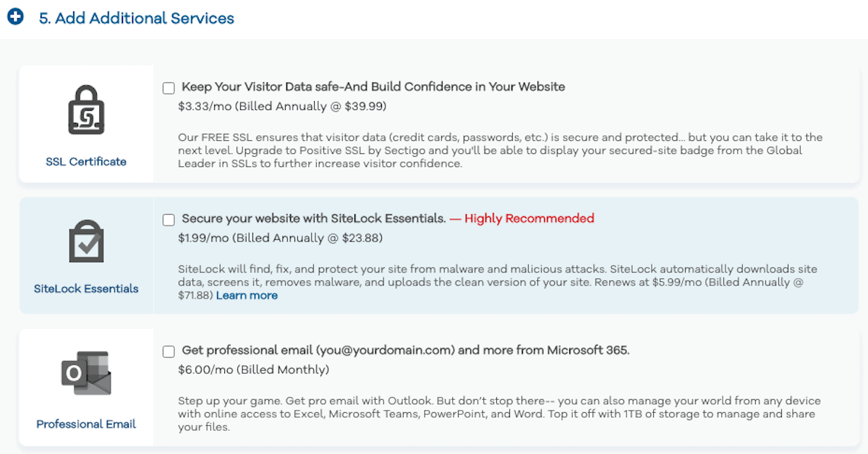
Task: Click the SSL Certificate label
Action: (x=86, y=161)
